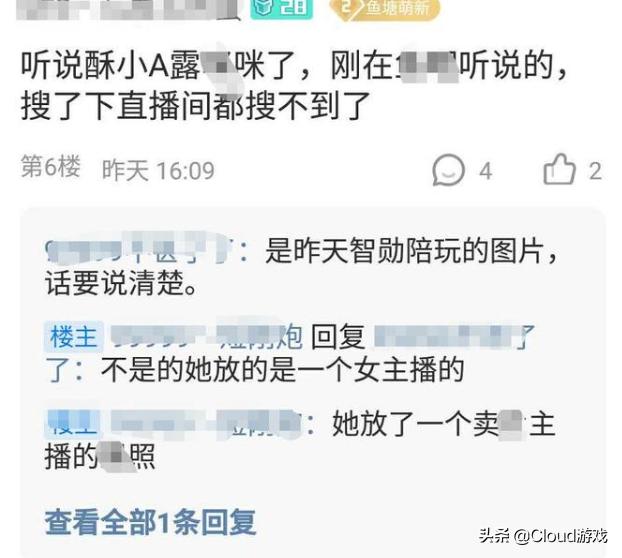The image size is (622, 558).
Task: Open 楼主 username ending in 炮
Action: tap(207, 337)
